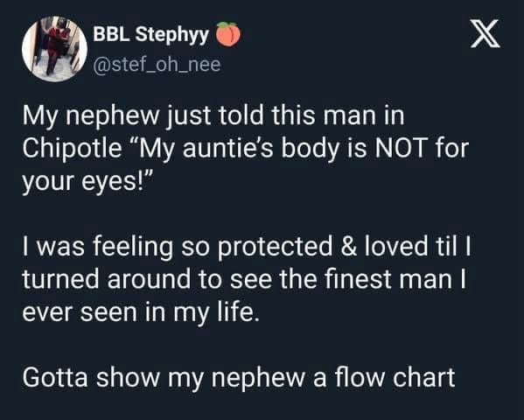Click the word 'protected' in the tweet
524x420 pixels.
click(x=275, y=247)
